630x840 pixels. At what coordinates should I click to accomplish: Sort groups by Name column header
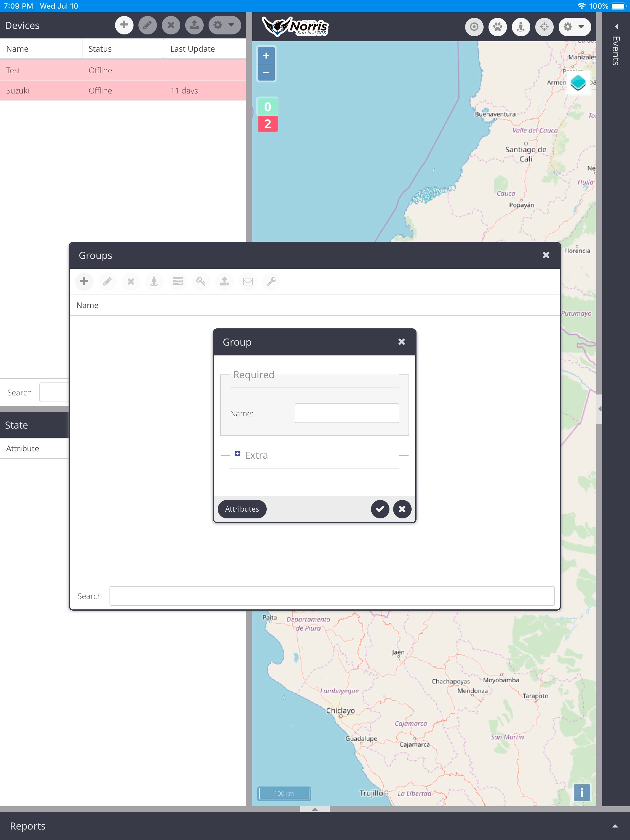[x=315, y=305]
